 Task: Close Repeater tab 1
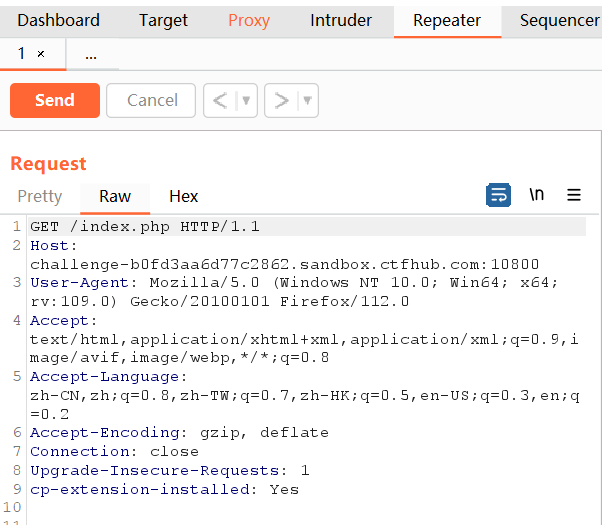(x=41, y=54)
